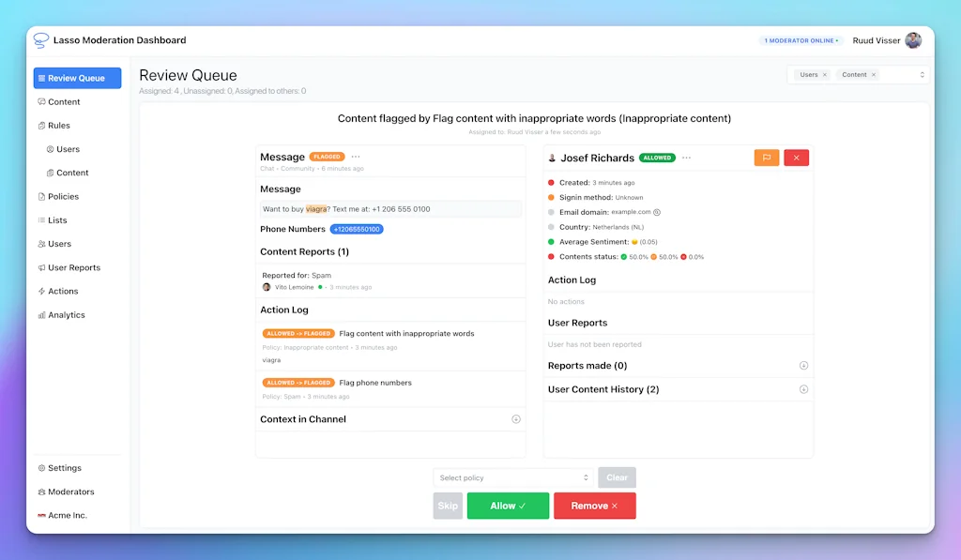Viewport: 961px width, 560px height.
Task: Click the red Remove button
Action: (x=594, y=507)
